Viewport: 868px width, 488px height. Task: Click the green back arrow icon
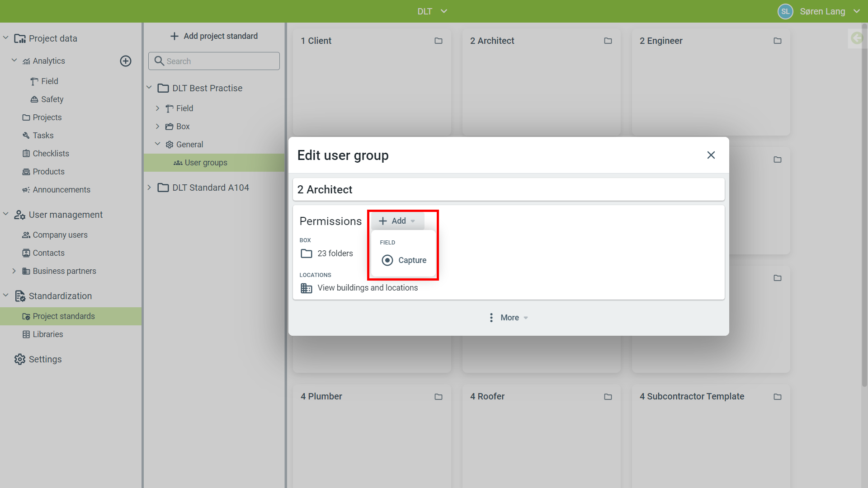pos(856,38)
